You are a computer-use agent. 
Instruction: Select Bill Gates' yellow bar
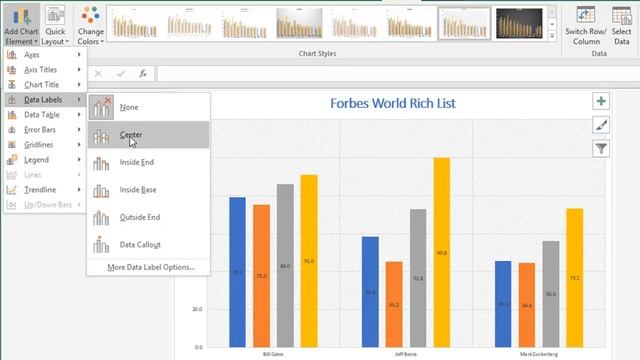point(309,261)
